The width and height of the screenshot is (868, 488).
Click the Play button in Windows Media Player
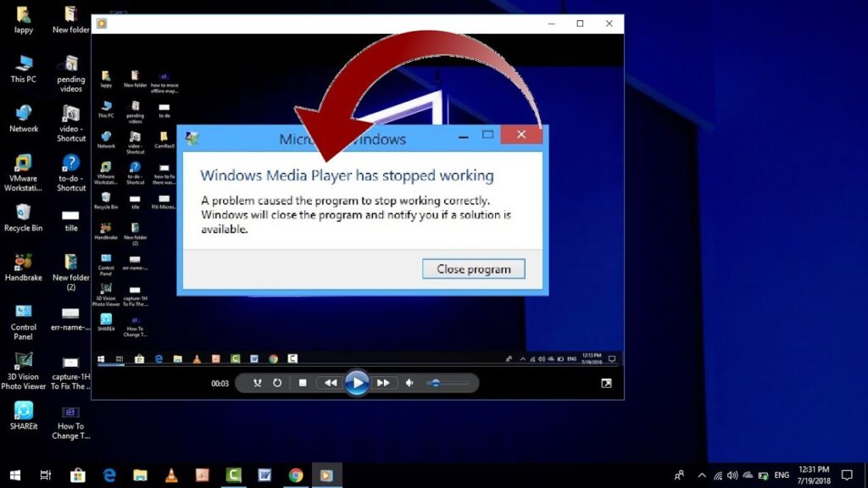tap(357, 382)
